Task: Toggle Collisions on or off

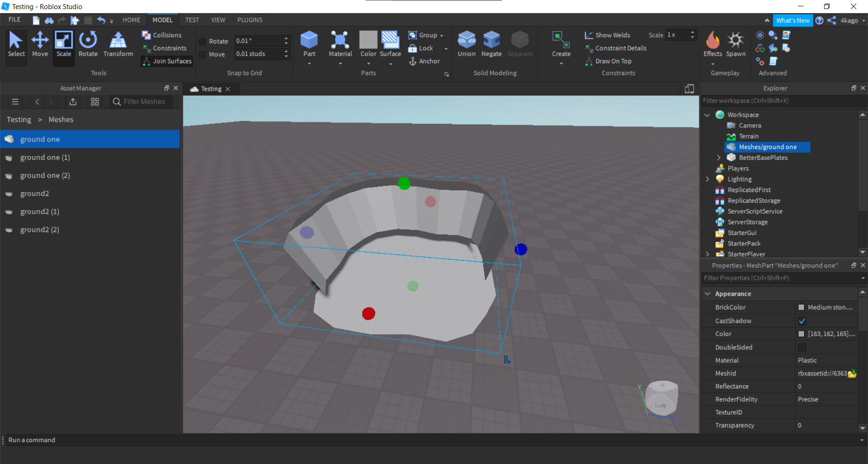Action: coord(162,35)
